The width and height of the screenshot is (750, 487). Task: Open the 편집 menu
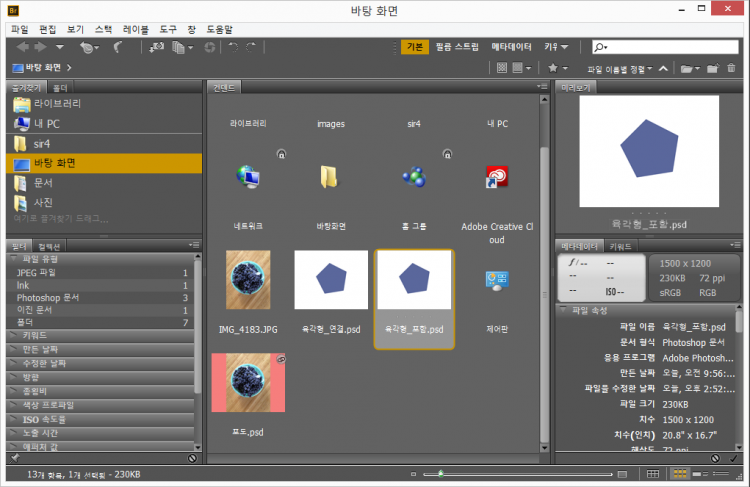pos(47,30)
